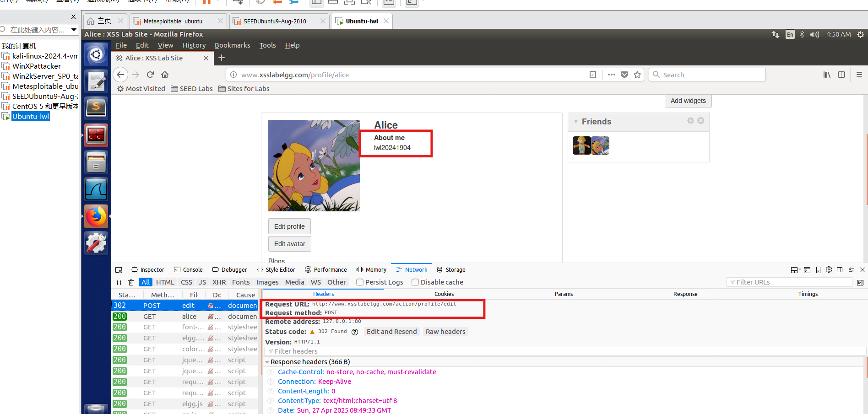Open reader view icon in address bar
The width and height of the screenshot is (868, 414).
coord(593,75)
